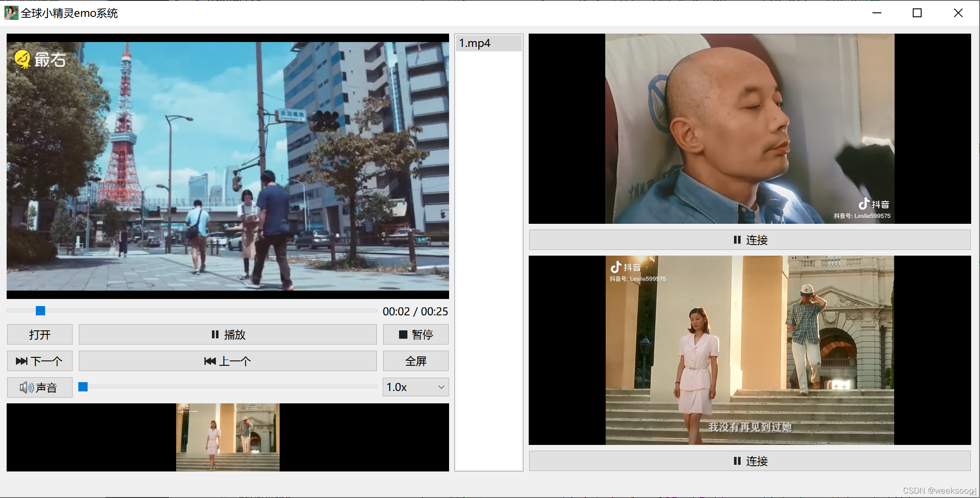The width and height of the screenshot is (980, 498).
Task: Click the main Tokyo Tower video display
Action: [x=228, y=166]
